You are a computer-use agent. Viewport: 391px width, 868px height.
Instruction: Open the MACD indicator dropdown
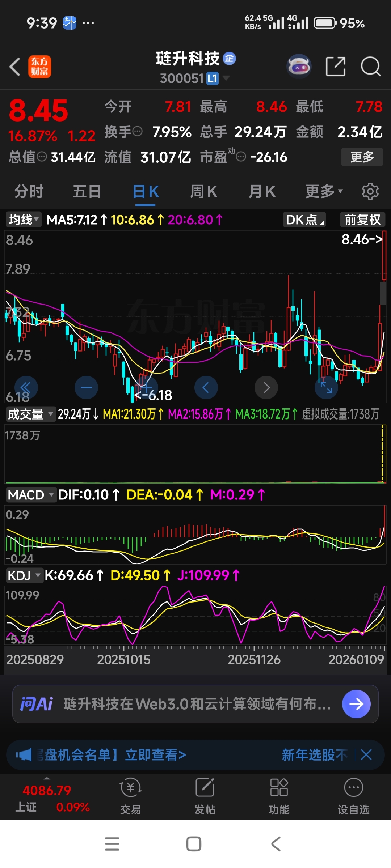coord(31,494)
